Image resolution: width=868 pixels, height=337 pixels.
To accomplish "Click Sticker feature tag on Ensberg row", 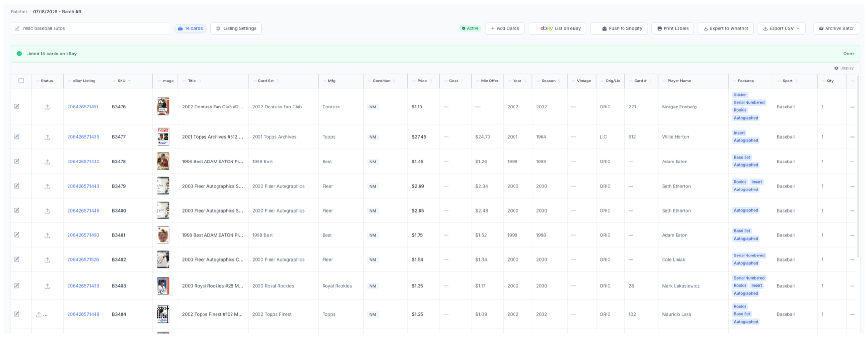I will tap(740, 95).
